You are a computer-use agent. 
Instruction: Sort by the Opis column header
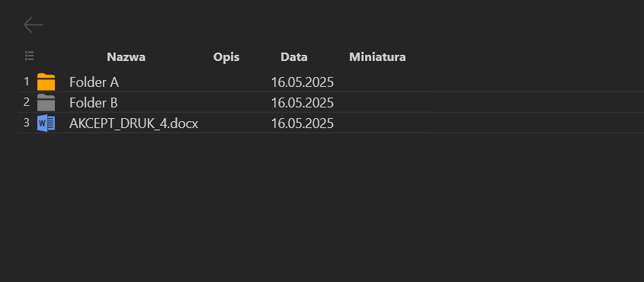pyautogui.click(x=226, y=57)
